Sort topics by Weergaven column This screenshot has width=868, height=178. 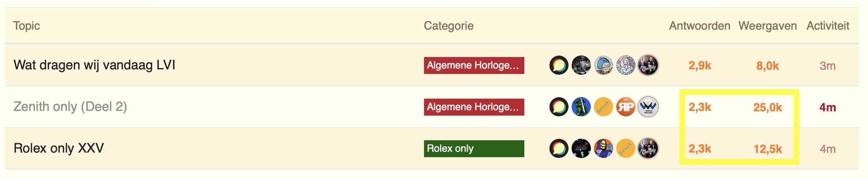[x=767, y=26]
